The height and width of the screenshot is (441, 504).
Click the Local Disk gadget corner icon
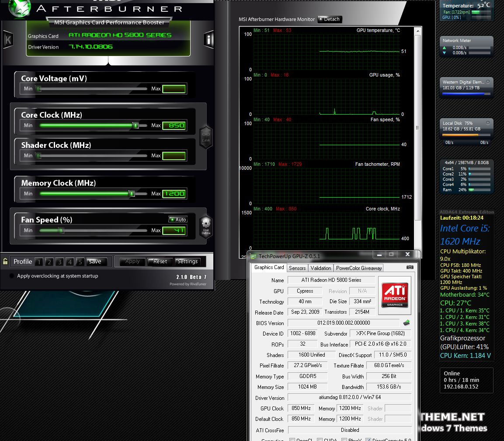[487, 123]
